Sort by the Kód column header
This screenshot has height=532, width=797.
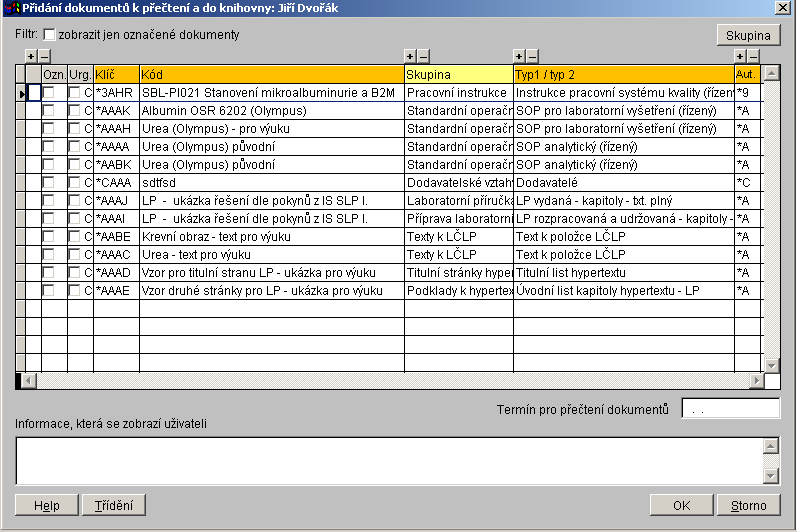[x=271, y=75]
